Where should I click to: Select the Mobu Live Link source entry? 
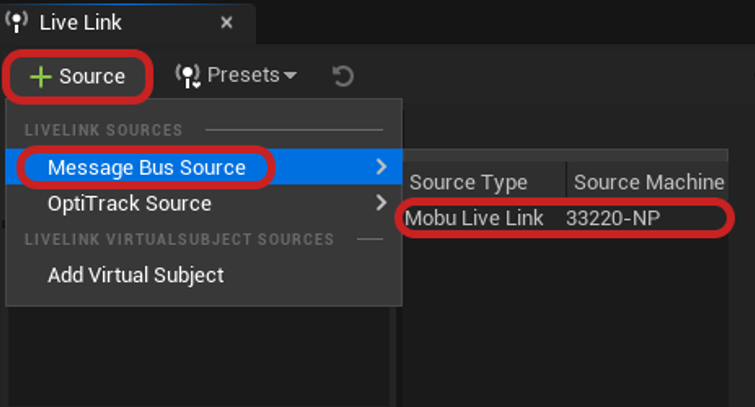point(475,217)
